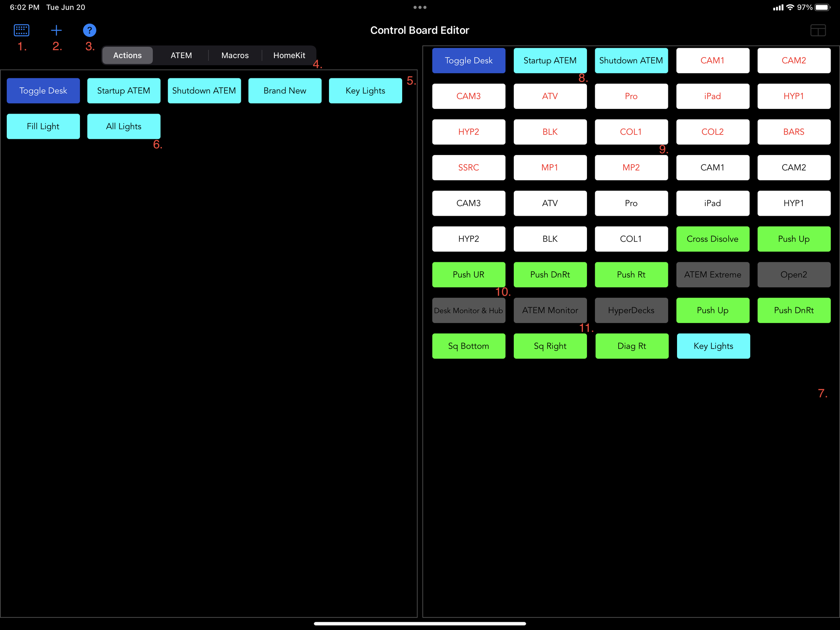Tap the All Lights action button

(x=124, y=126)
